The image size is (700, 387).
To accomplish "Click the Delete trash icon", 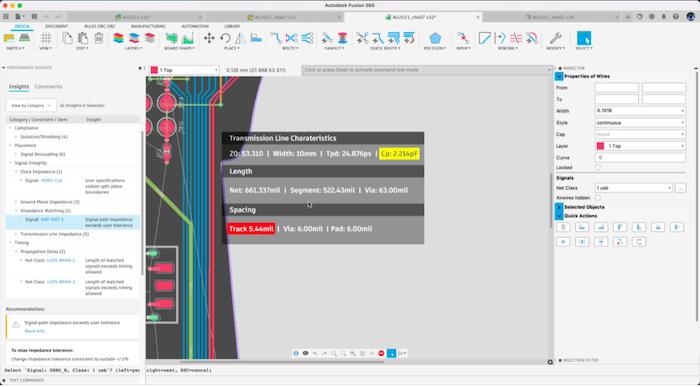I will pos(99,38).
